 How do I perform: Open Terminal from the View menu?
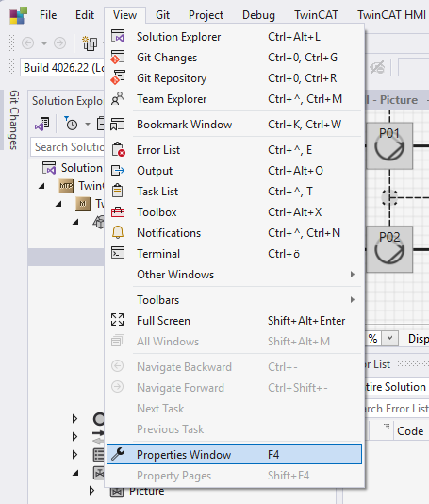click(x=234, y=254)
